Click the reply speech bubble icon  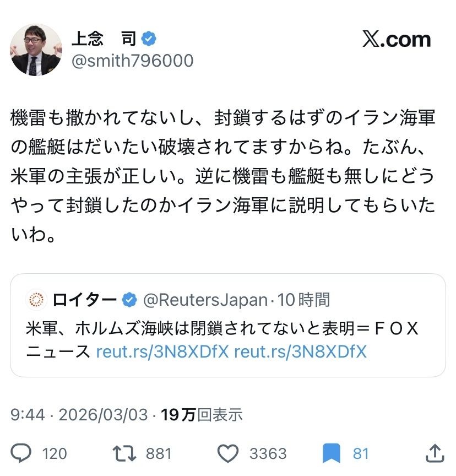point(21,453)
